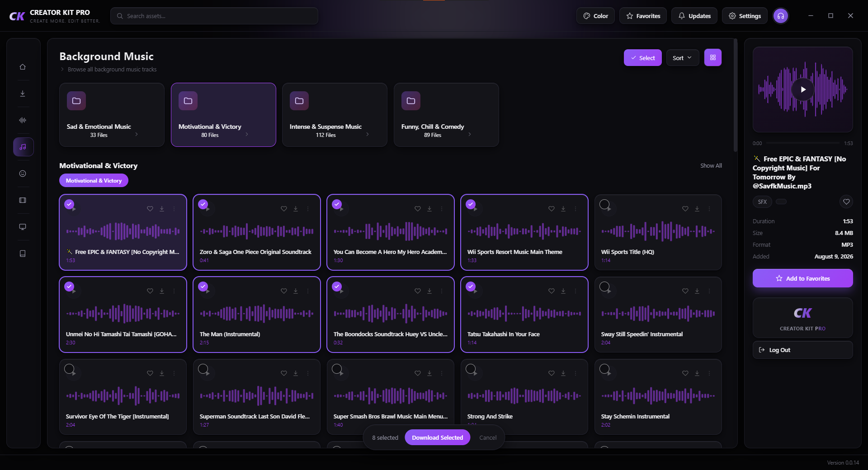Click heart icon in the preview panel

click(846, 202)
